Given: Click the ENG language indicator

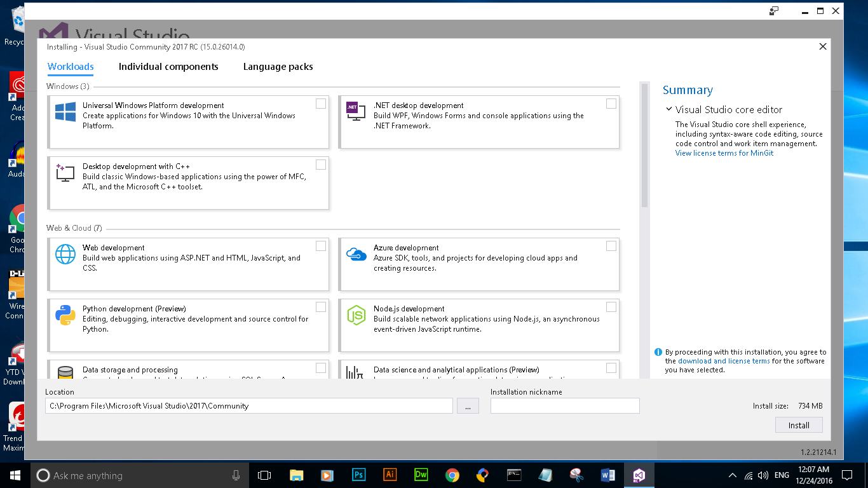Looking at the screenshot, I should (782, 475).
